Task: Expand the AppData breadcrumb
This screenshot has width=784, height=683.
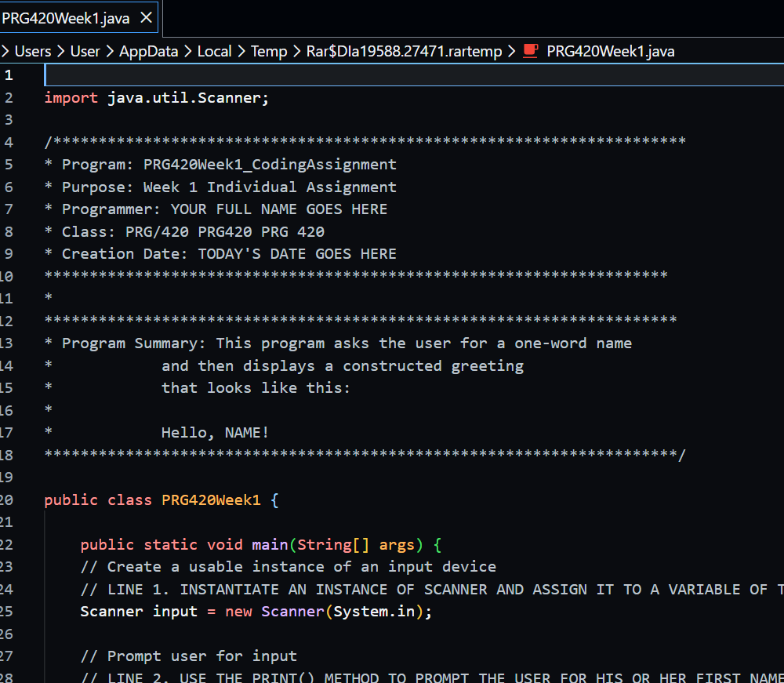Action: tap(148, 51)
